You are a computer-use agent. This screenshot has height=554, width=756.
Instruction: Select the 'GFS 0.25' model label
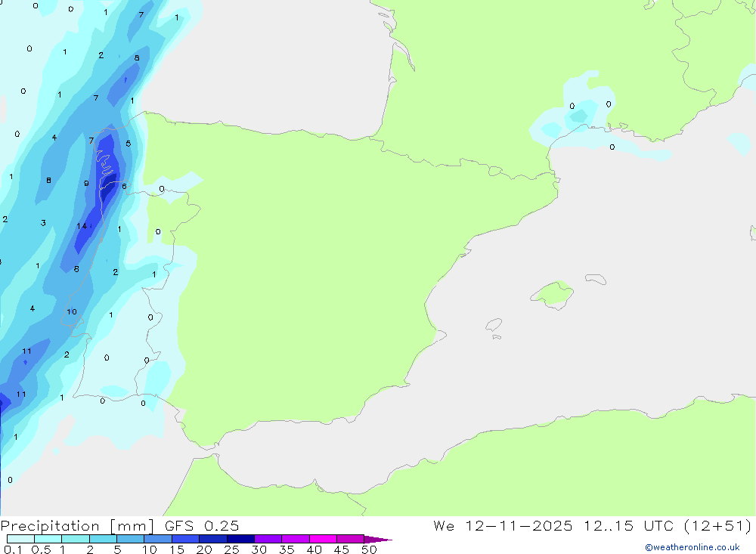point(202,526)
